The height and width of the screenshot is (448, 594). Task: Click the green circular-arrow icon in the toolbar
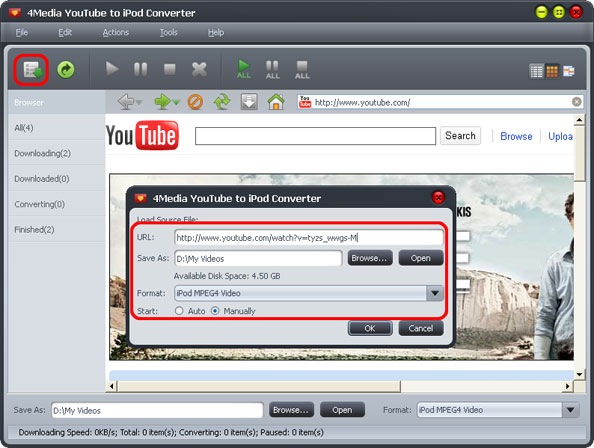click(66, 70)
